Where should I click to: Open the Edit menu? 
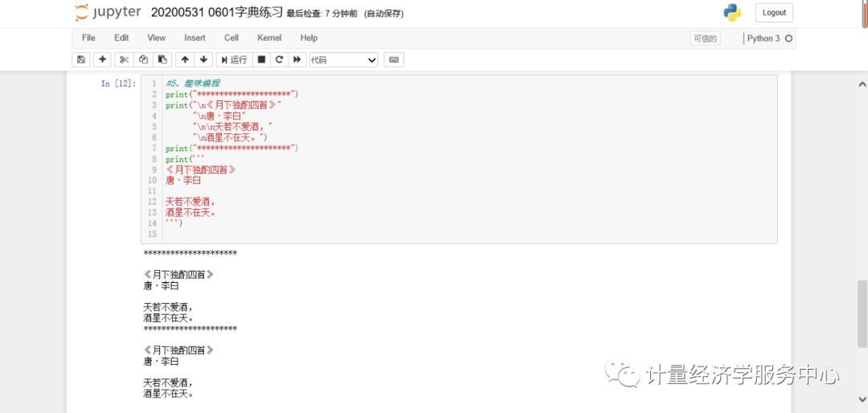(x=121, y=39)
